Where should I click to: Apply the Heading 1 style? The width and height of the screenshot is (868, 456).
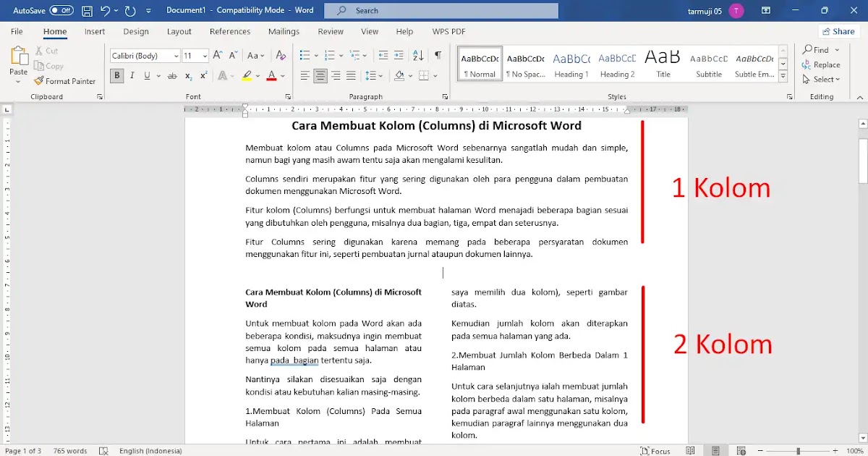(571, 64)
